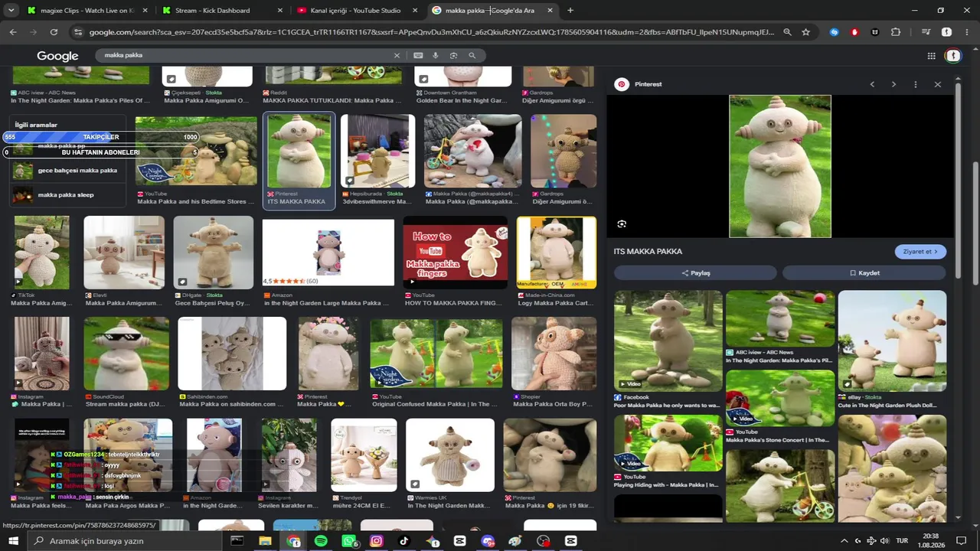980x551 pixels.
Task: Open the Facebook 'Poor Makka Pakka' related video
Action: point(668,341)
